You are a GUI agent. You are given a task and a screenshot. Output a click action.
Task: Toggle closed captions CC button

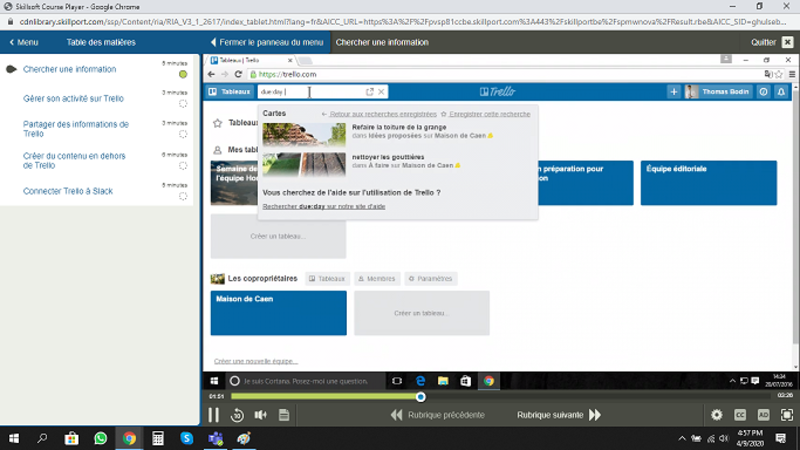740,415
